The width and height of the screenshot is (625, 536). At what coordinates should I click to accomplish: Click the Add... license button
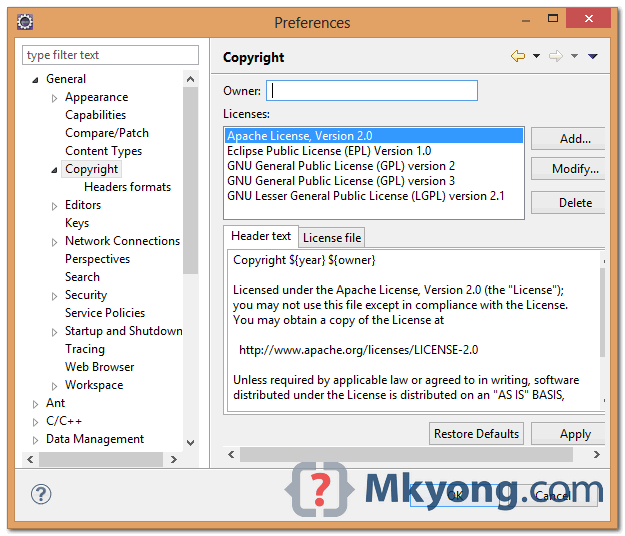point(568,139)
